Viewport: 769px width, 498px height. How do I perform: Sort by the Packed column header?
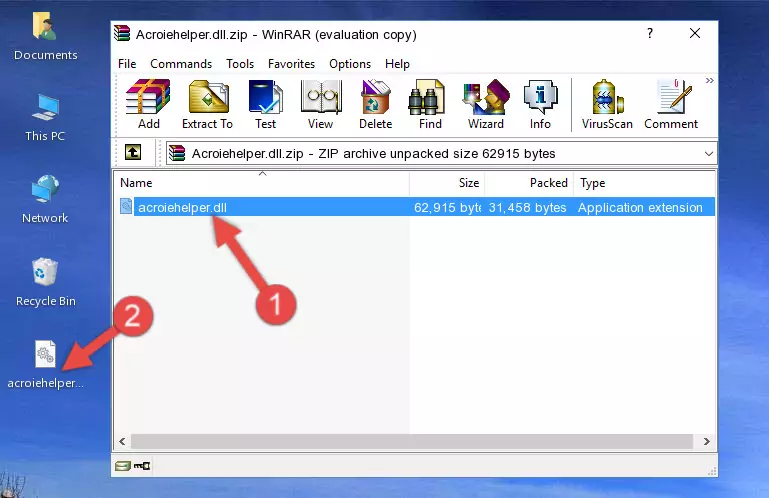point(529,183)
